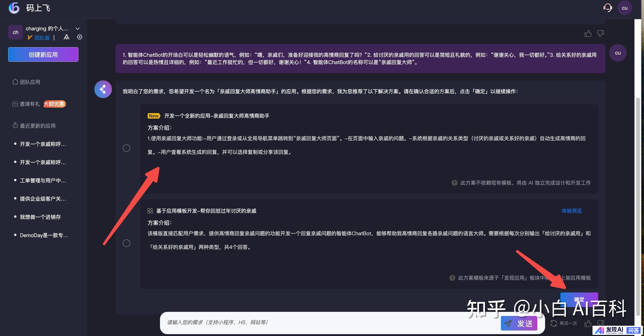The image size is (644, 336).
Task: Click the cu avatar beside user message
Action: [x=618, y=53]
